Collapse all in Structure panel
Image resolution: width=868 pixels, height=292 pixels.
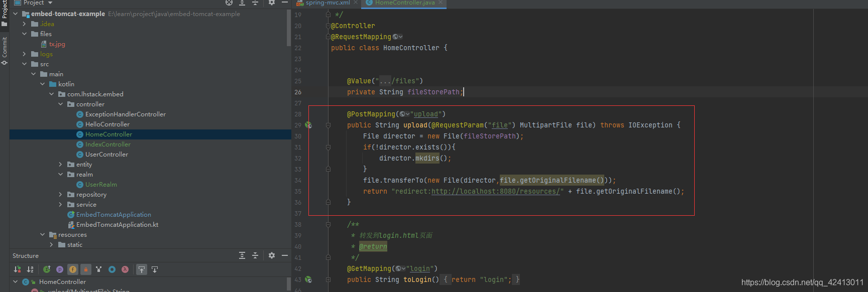255,255
